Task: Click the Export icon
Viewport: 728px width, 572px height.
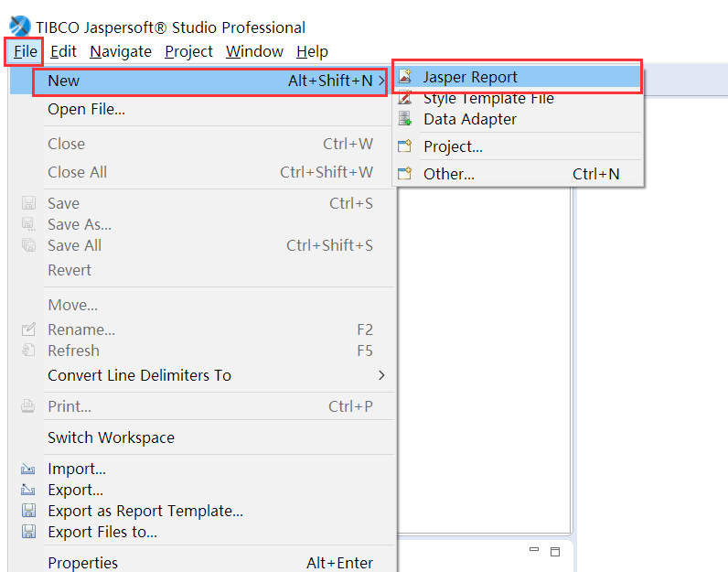Action: 27,490
